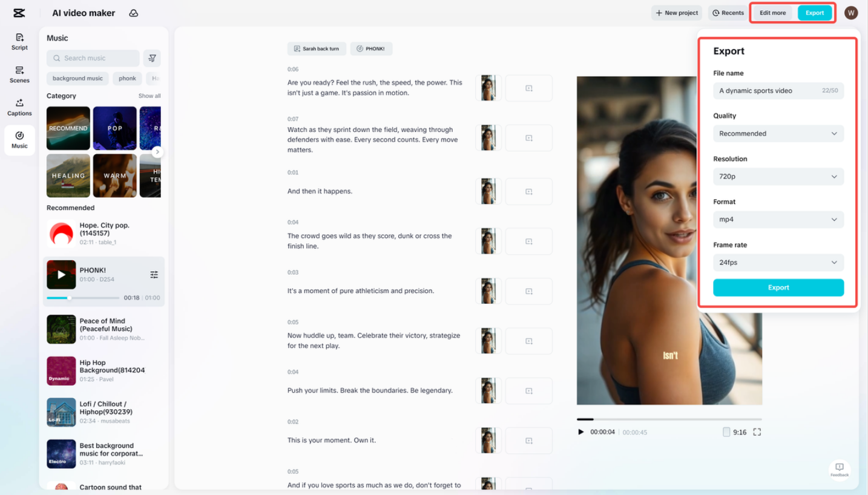The width and height of the screenshot is (868, 495).
Task: Open the music filter icon
Action: pyautogui.click(x=152, y=58)
